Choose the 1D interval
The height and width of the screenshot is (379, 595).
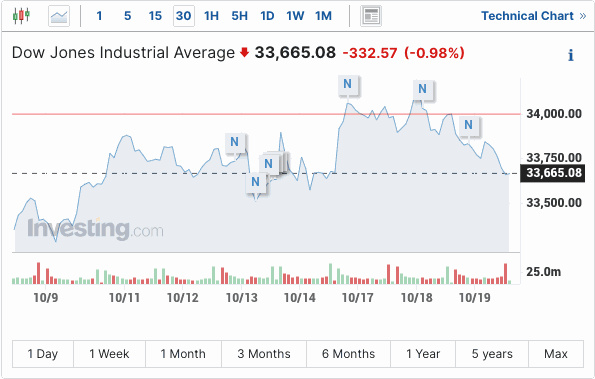click(x=267, y=16)
